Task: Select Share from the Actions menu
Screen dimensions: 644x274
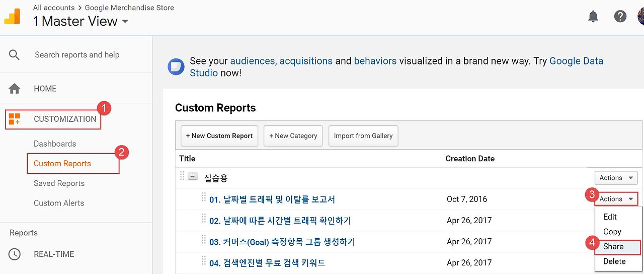Action: tap(613, 247)
